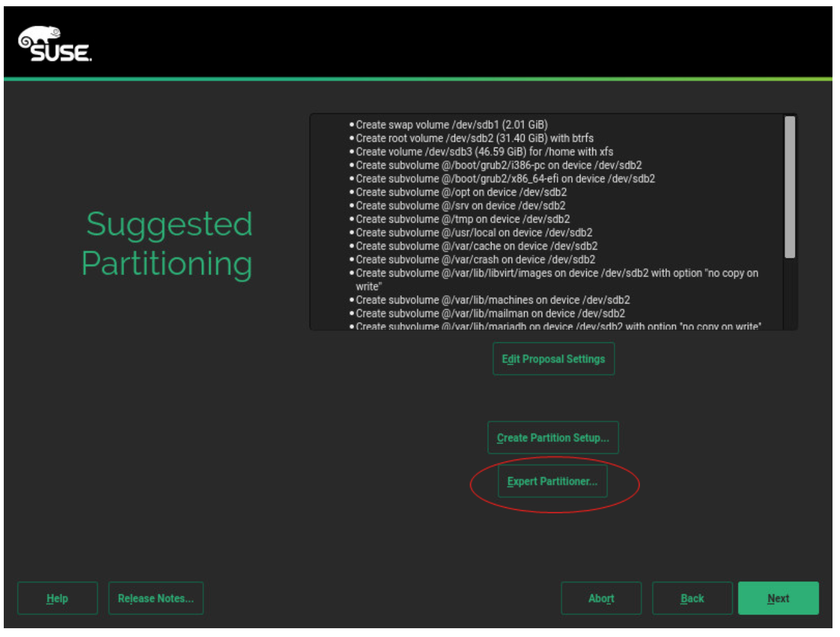Click the @/var/lib/mailman subvolume line

tap(490, 313)
